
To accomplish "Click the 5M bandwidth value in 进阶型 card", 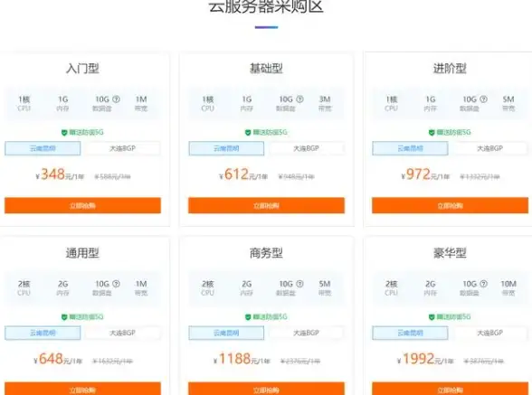I will (508, 99).
